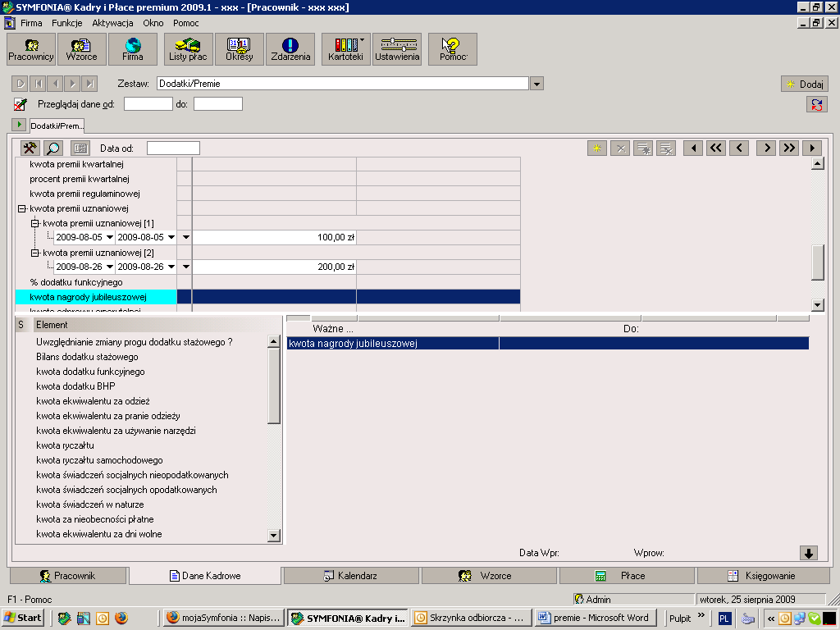Select the Wzorce bottom tab
This screenshot has width=840, height=630.
pos(489,576)
